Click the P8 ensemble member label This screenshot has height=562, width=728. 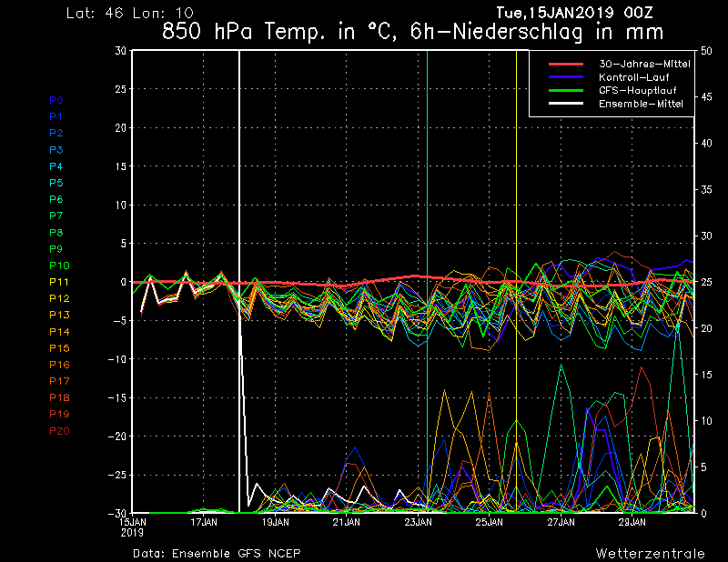click(x=56, y=233)
